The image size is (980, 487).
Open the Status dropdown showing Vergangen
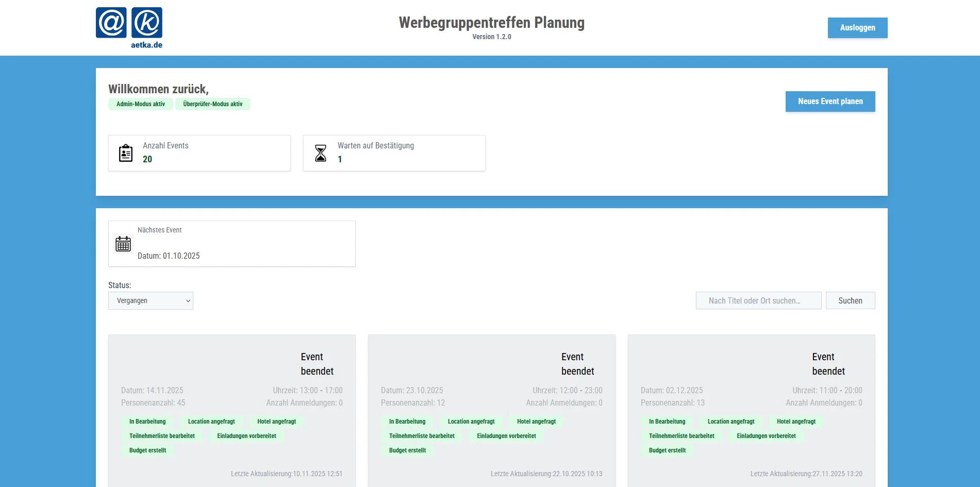151,301
